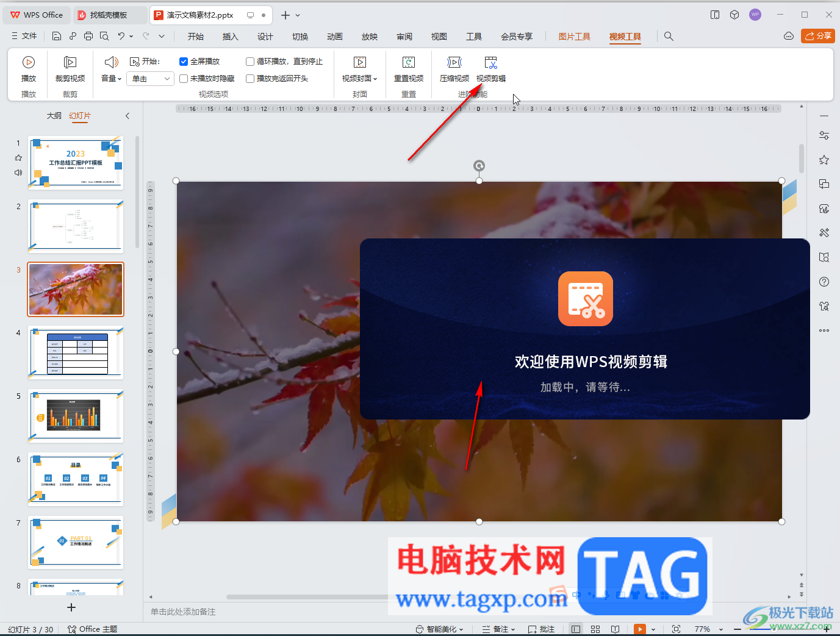
Task: Expand the Smart Beautify (智能美化) menu
Action: [439, 629]
